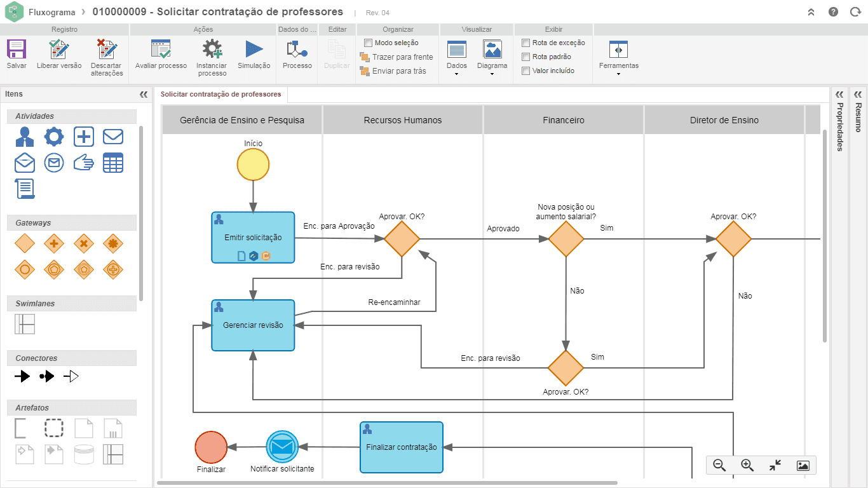Choose the hollow arrow association connector
Image resolution: width=868 pixels, height=488 pixels.
click(x=71, y=376)
